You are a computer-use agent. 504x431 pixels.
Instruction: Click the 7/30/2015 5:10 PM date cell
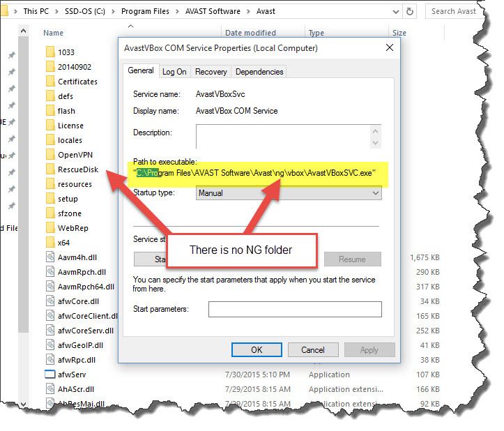tap(257, 375)
